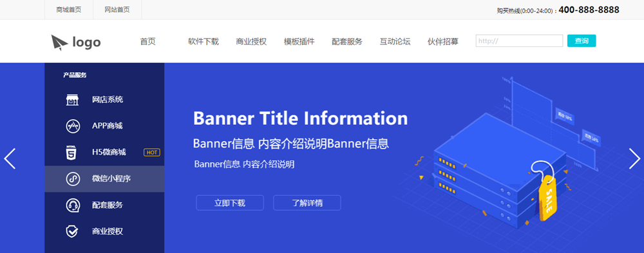Click the 立即下载 banner button

pyautogui.click(x=230, y=203)
